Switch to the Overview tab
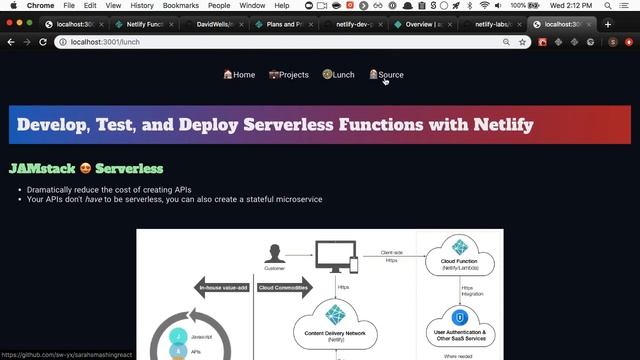Viewport: 640px width, 360px height. pyautogui.click(x=423, y=24)
